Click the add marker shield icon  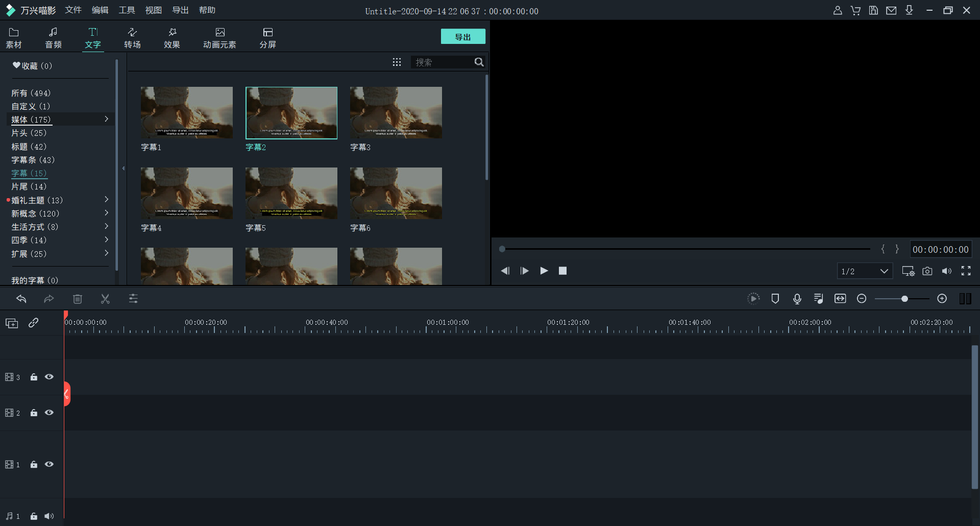pyautogui.click(x=775, y=299)
